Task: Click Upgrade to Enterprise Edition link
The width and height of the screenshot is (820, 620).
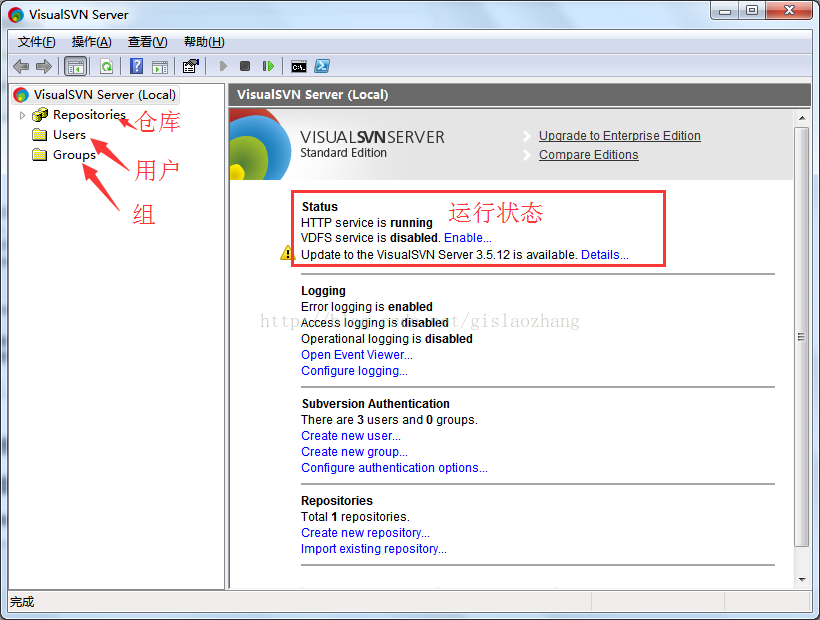Action: (620, 136)
